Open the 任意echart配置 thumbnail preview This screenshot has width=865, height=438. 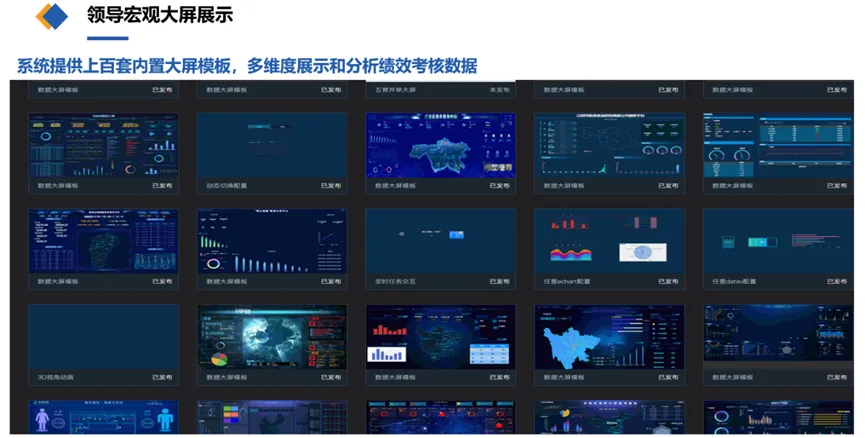pos(610,241)
